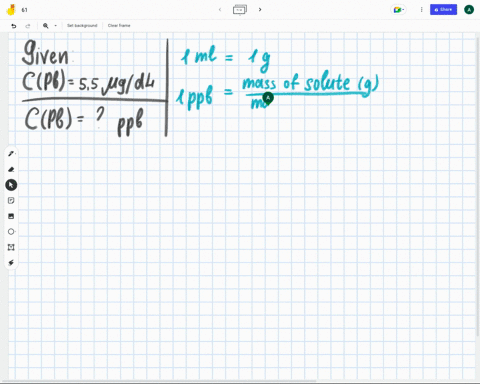
Task: Open the zoom level dropdown arrow
Action: pos(55,26)
